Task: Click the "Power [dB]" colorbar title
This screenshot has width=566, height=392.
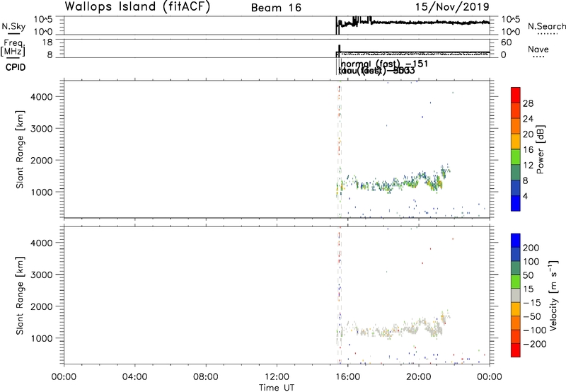Action: 540,149
